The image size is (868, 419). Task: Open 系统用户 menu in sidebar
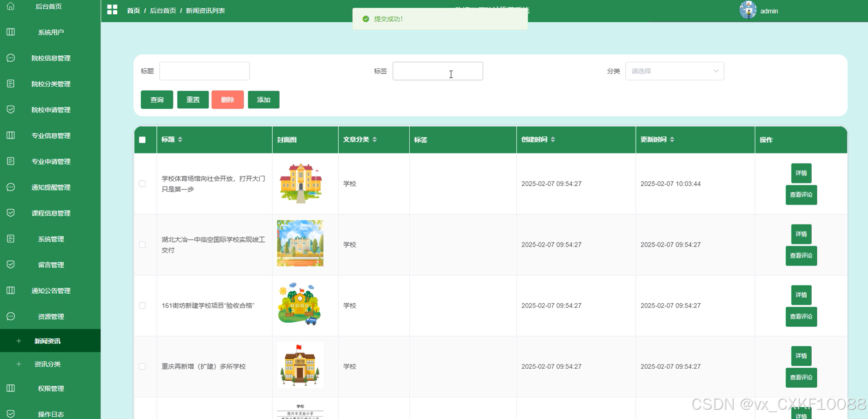tap(50, 32)
